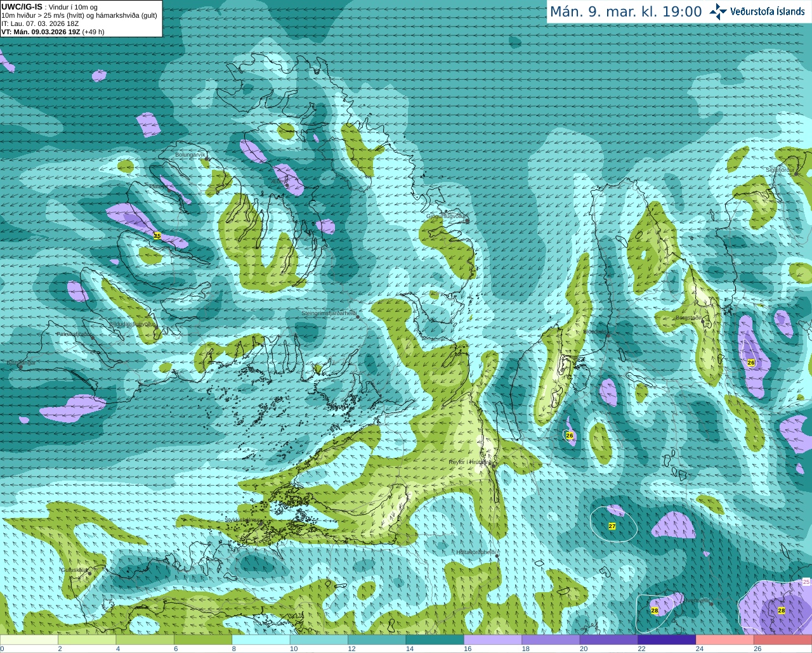Click the Bjargtangar station label
The height and width of the screenshot is (653, 812).
[21, 363]
